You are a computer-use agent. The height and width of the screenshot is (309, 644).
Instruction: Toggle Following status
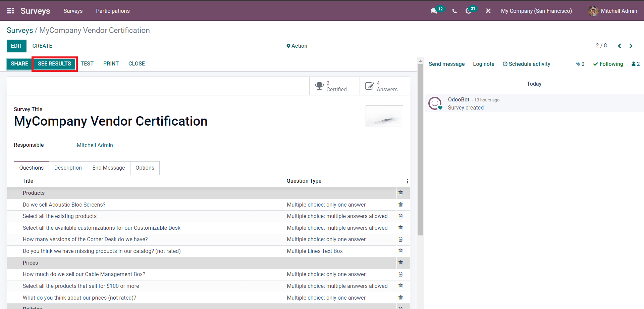(608, 64)
